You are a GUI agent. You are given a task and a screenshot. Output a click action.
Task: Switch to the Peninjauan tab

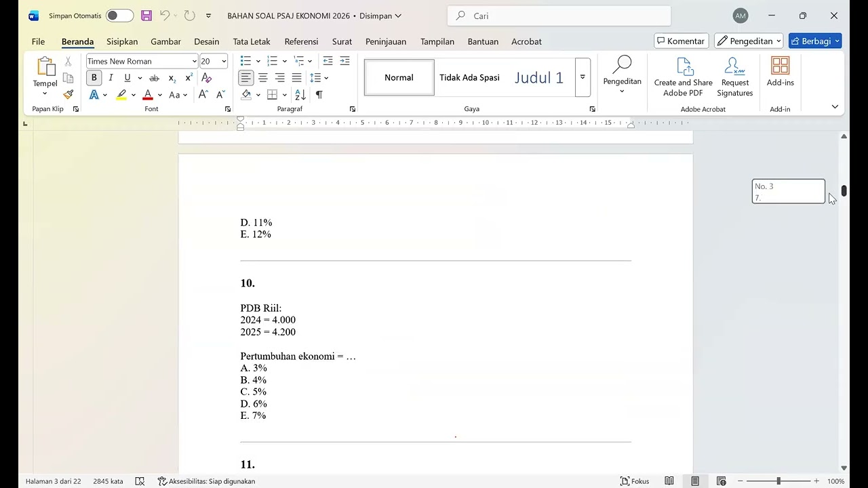[x=386, y=41]
